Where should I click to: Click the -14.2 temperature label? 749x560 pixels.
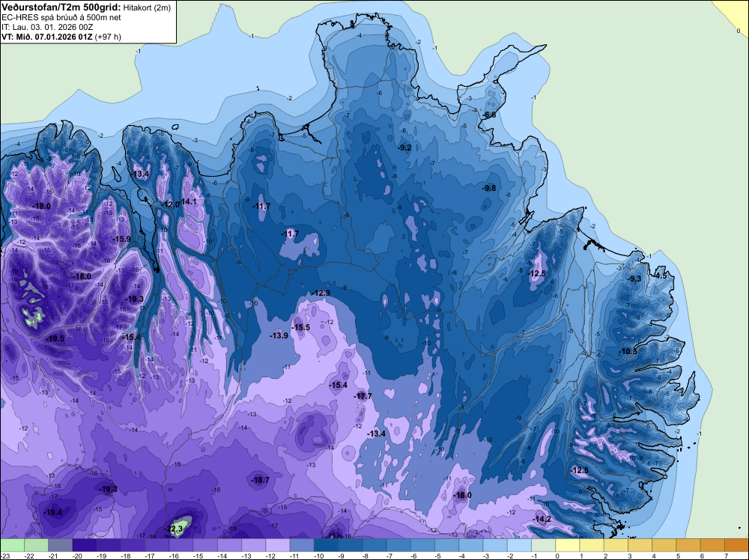(542, 520)
